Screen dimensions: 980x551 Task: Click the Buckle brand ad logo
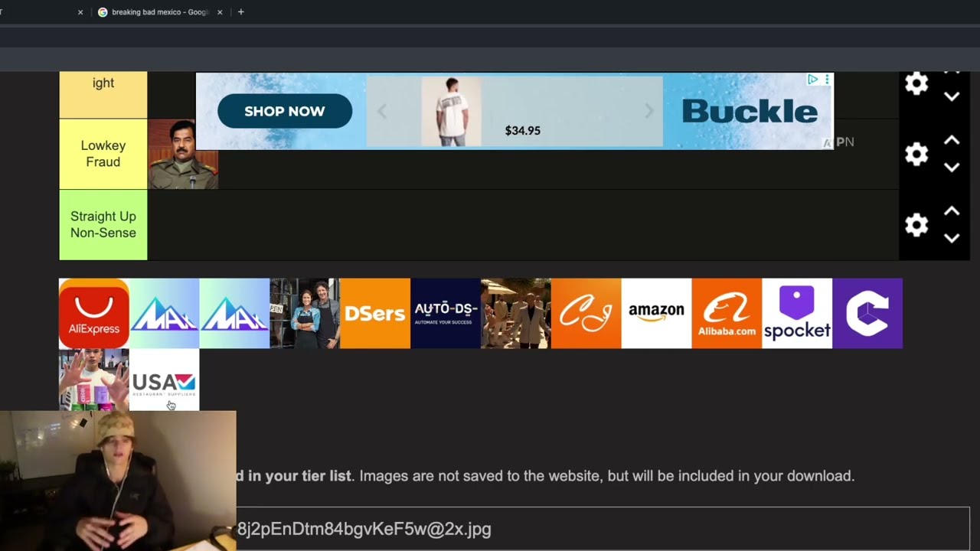point(749,112)
